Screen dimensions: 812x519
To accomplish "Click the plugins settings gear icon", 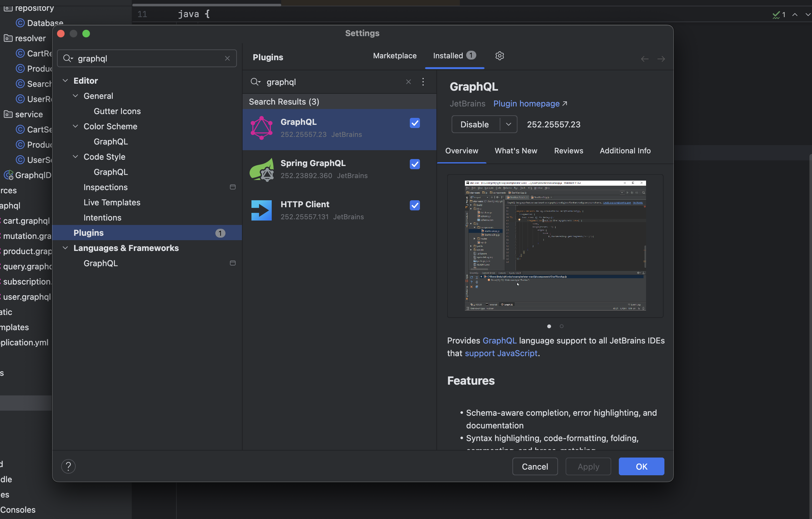I will point(499,56).
